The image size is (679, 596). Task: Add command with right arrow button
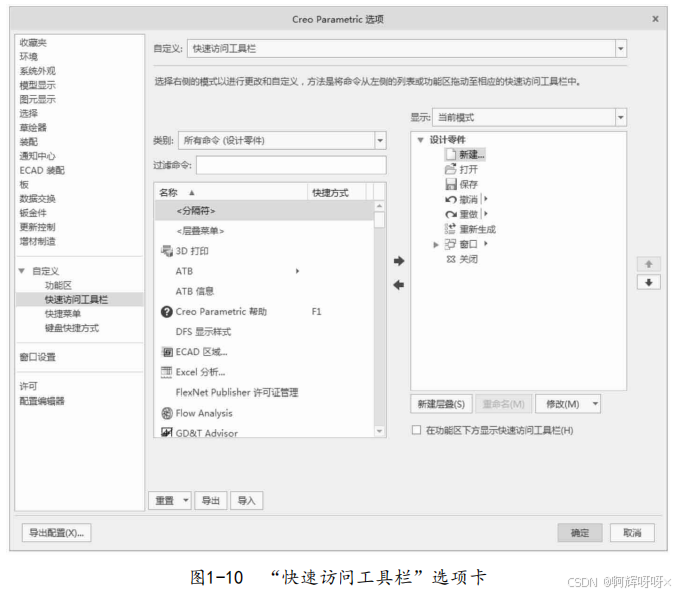tap(399, 261)
